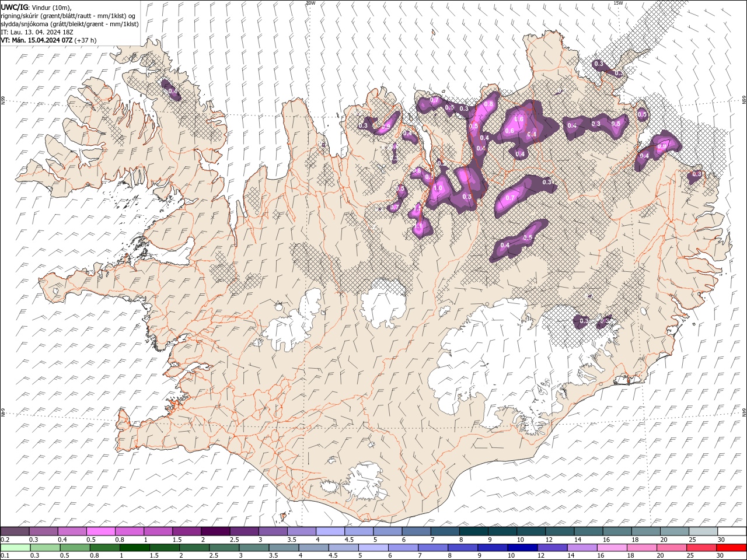The width and height of the screenshot is (747, 560).
Task: Pick the dark teal upper swatch starting at 8
Action: point(473,531)
